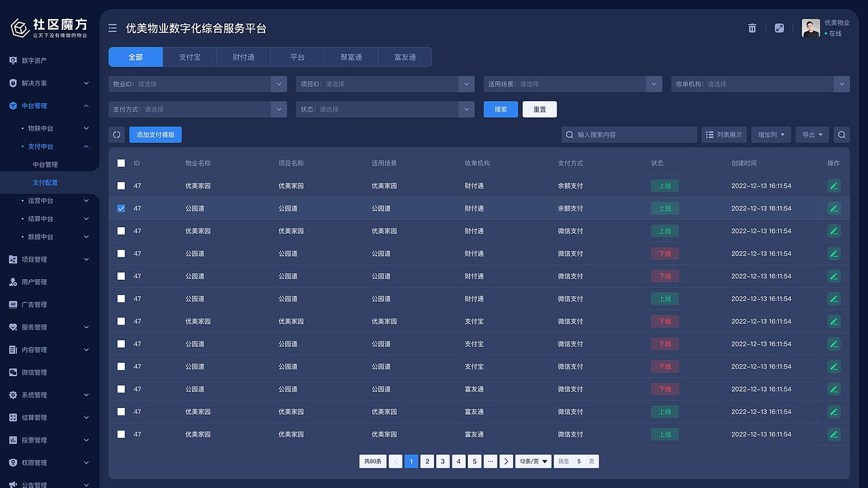Click the edit pencil icon on the first row

[833, 186]
